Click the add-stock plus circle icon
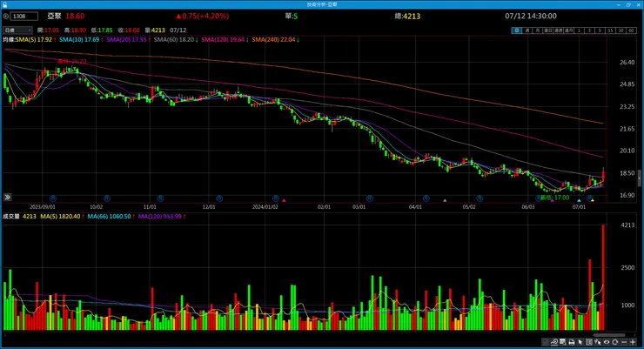Image resolution: width=644 pixels, height=349 pixels. pyautogui.click(x=6, y=16)
